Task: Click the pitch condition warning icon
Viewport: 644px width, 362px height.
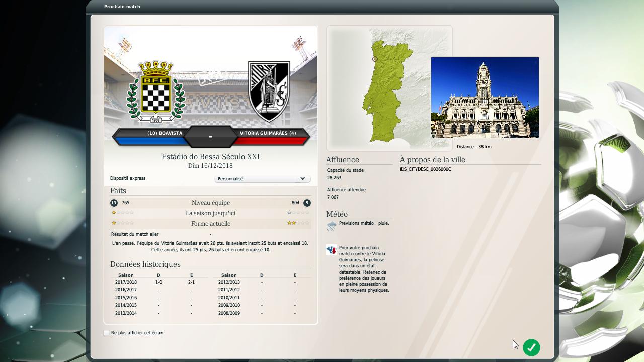Action: (331, 250)
